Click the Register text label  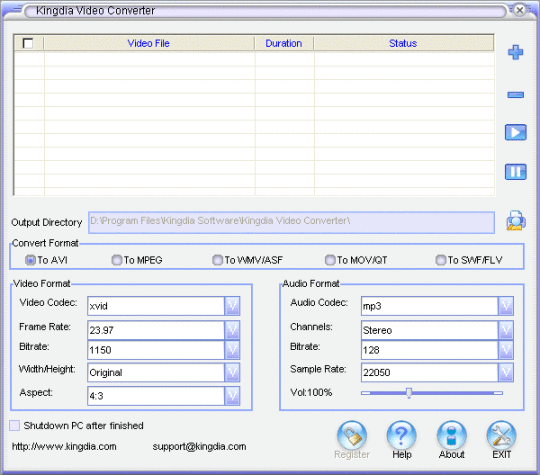[352, 455]
